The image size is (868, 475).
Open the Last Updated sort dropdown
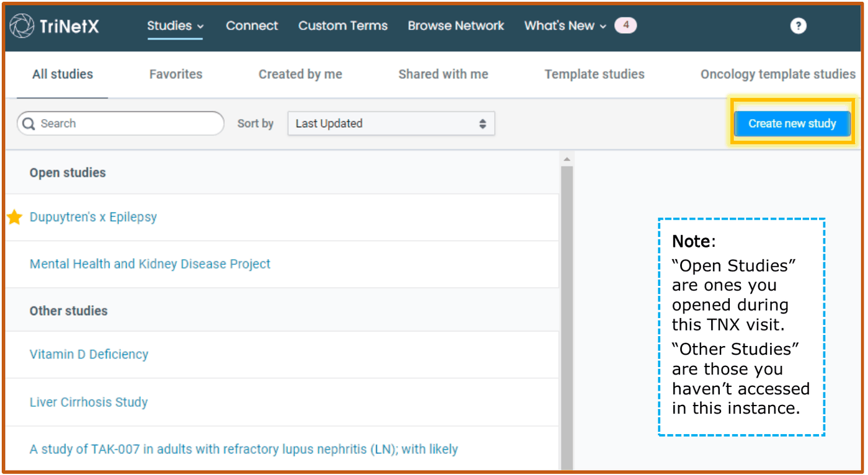[x=391, y=123]
